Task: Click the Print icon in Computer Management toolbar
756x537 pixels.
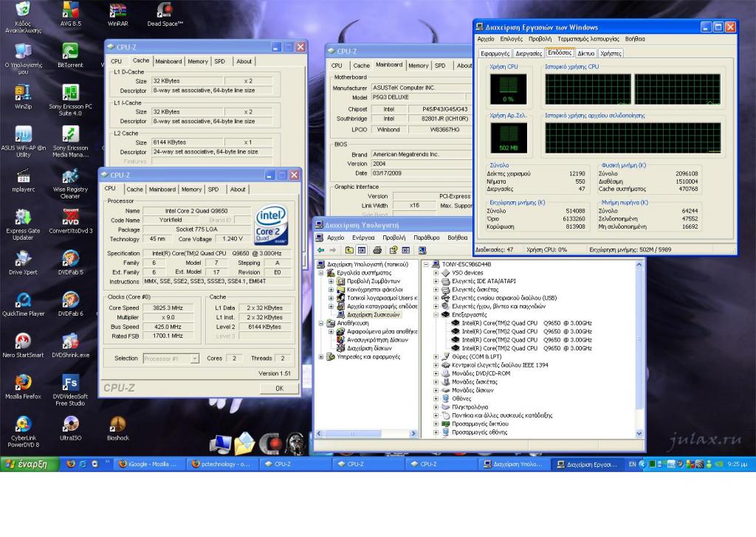Action: pyautogui.click(x=377, y=250)
